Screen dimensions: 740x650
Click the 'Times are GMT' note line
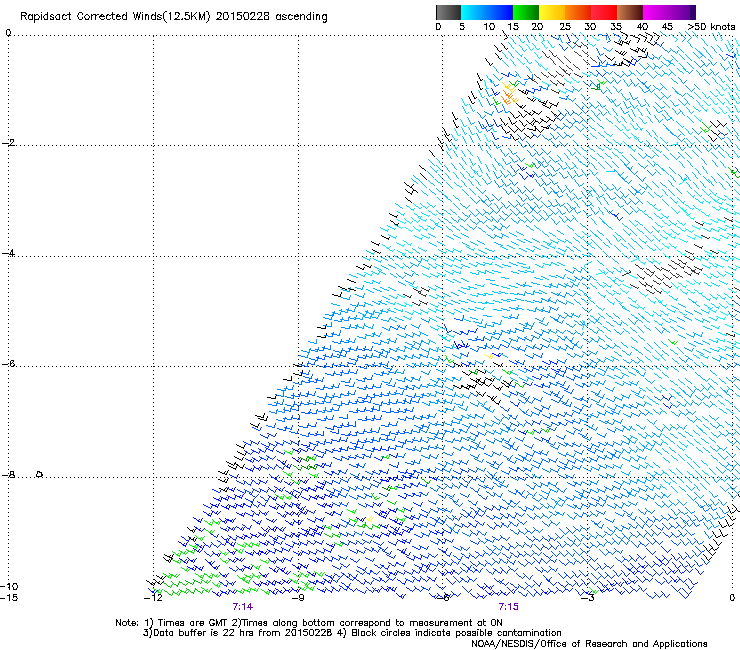tap(309, 623)
